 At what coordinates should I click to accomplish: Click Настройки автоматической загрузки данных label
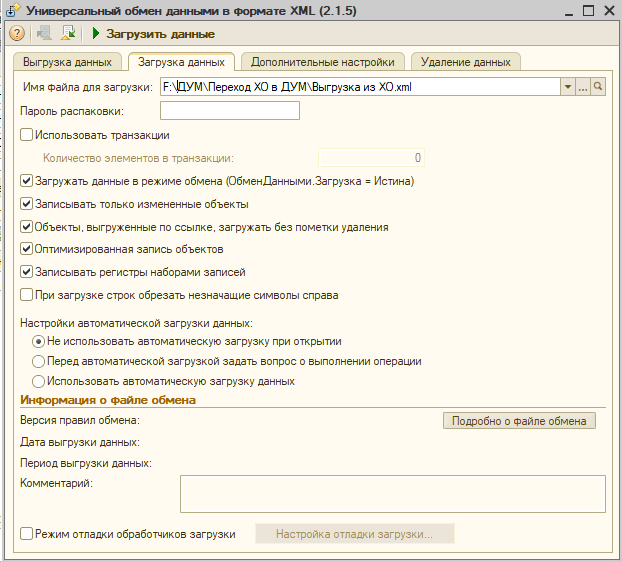click(136, 323)
